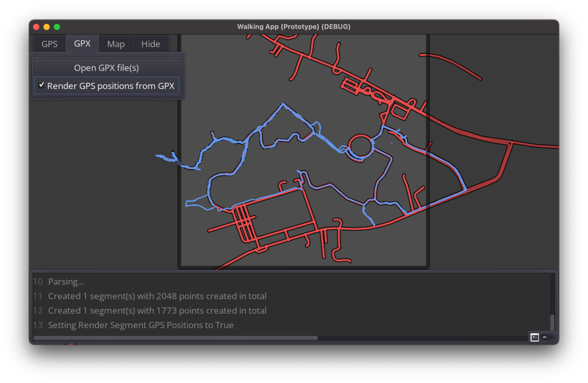588x383 pixels.
Task: Click the Hide tab
Action: [x=151, y=44]
